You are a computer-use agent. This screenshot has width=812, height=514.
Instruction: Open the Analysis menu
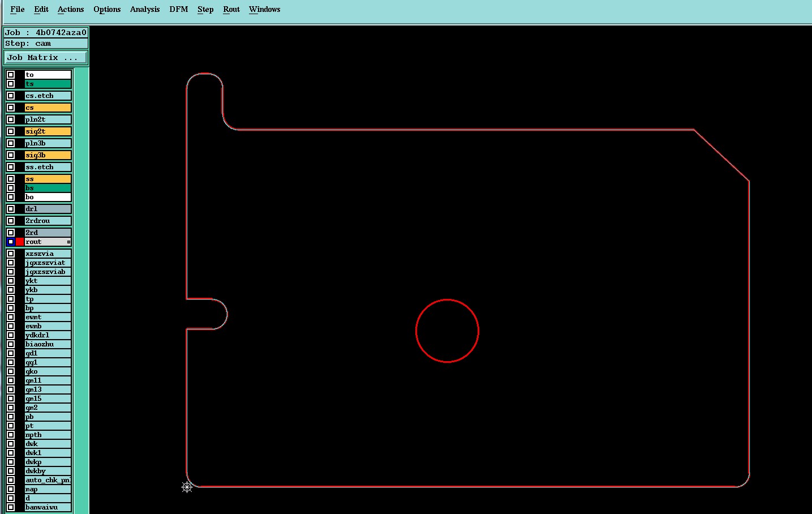[145, 10]
